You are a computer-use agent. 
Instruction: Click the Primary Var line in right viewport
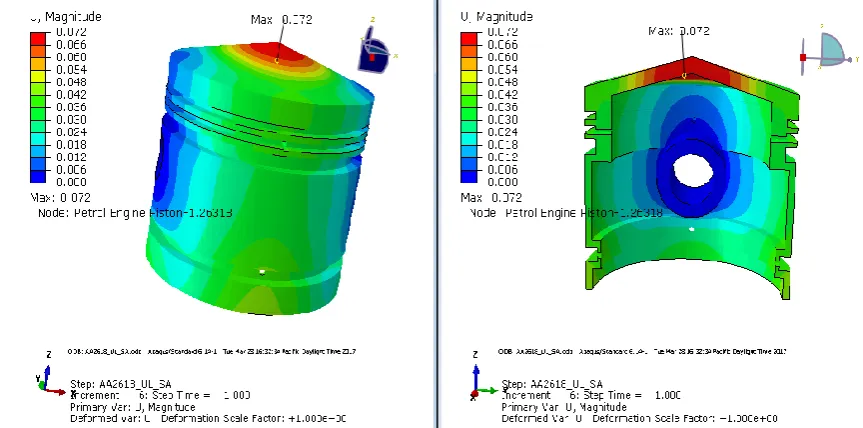click(564, 407)
